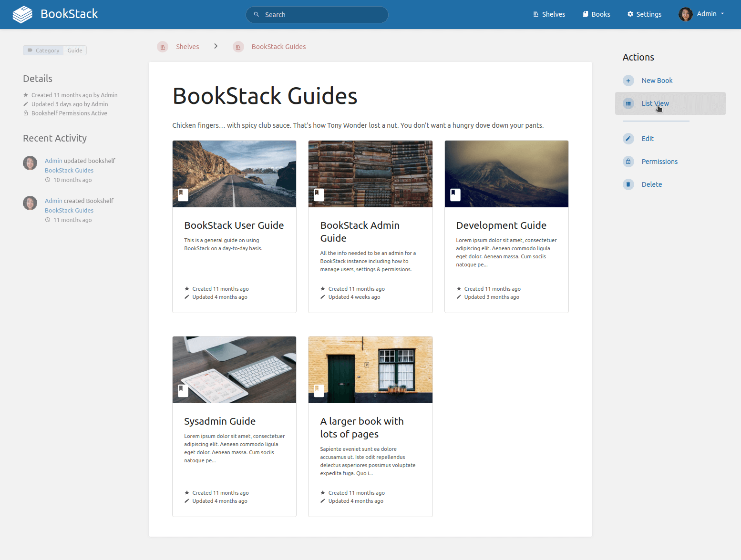The height and width of the screenshot is (560, 741).
Task: Click BookStack Guides link under created activity
Action: pyautogui.click(x=69, y=211)
